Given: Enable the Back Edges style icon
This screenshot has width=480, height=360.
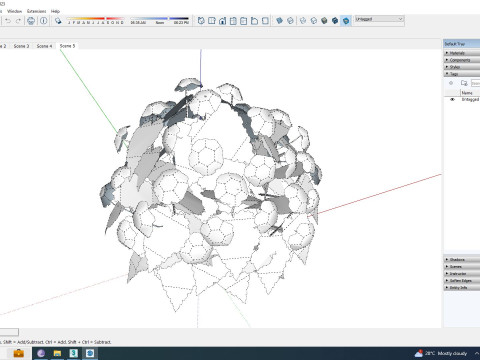Looking at the screenshot, I should [x=290, y=21].
